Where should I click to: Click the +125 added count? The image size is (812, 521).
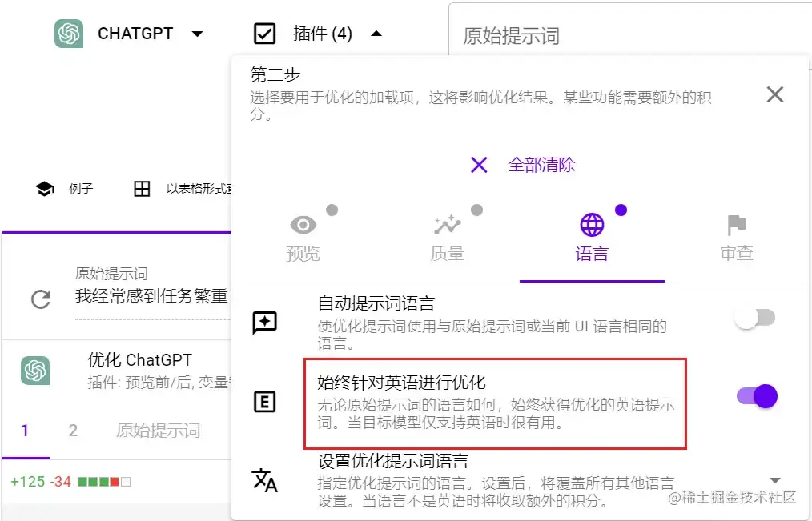coord(28,482)
